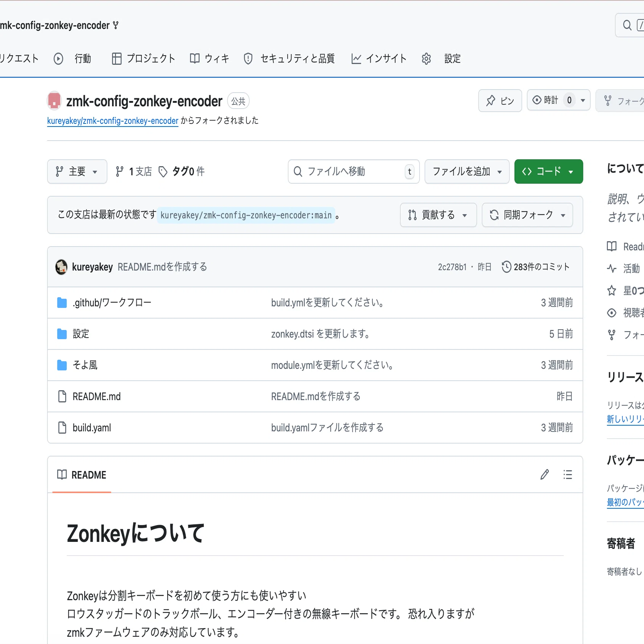The width and height of the screenshot is (644, 644).
Task: Open the green コード dropdown button
Action: click(x=548, y=171)
